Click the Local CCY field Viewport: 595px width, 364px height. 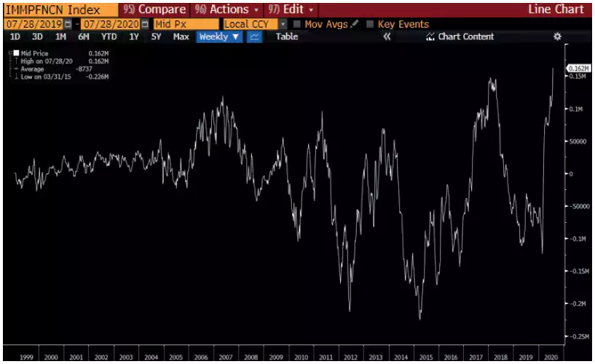pyautogui.click(x=251, y=24)
